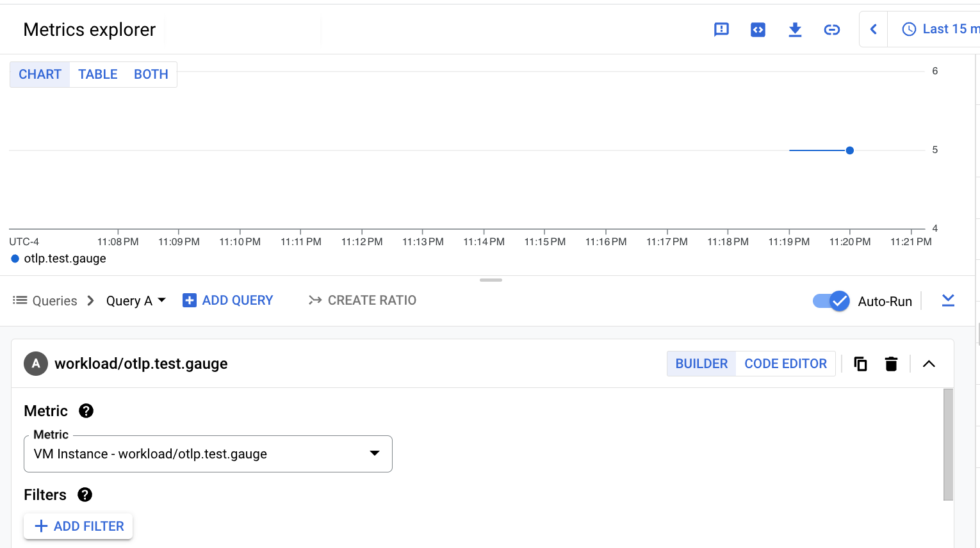Collapse the Query A panel with the chevron
Image resolution: width=980 pixels, height=548 pixels.
[x=929, y=363]
